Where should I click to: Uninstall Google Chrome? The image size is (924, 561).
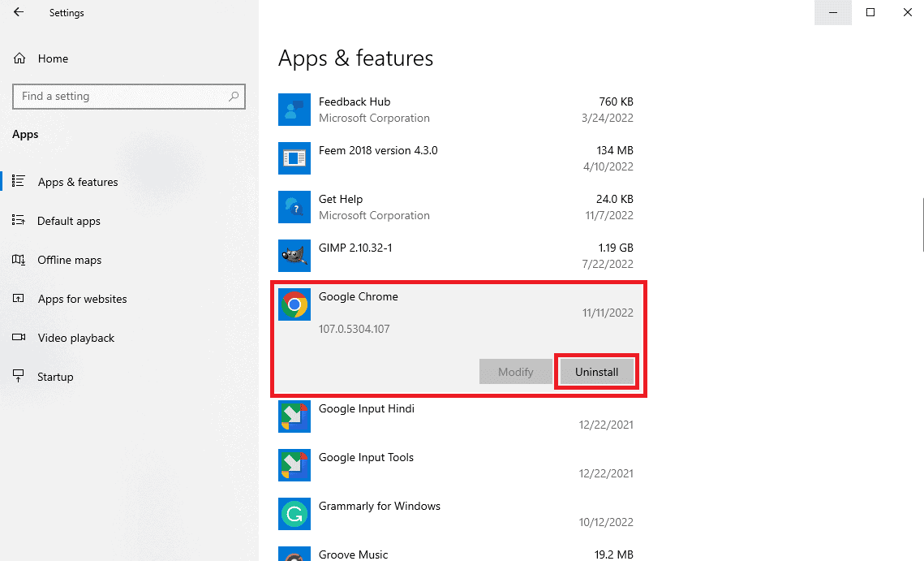596,371
